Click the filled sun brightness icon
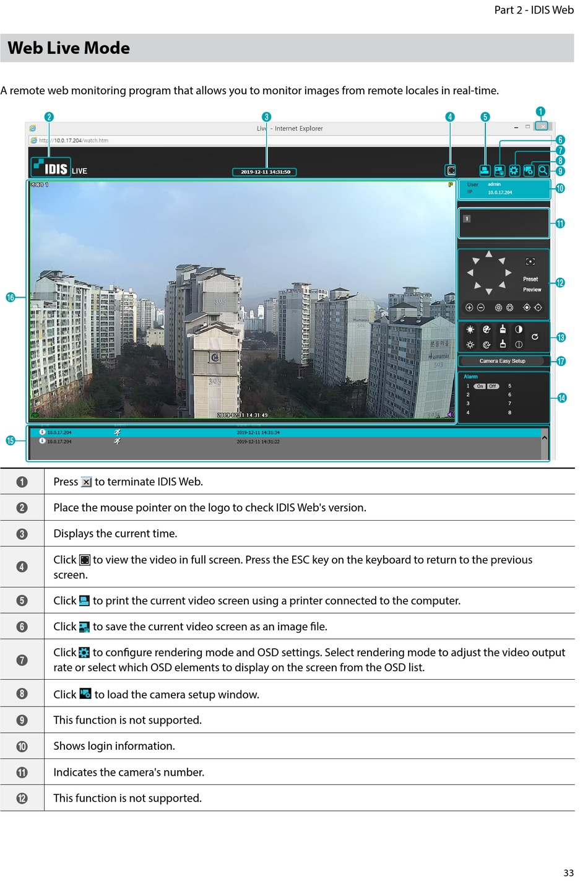This screenshot has width=588, height=881. pyautogui.click(x=470, y=330)
